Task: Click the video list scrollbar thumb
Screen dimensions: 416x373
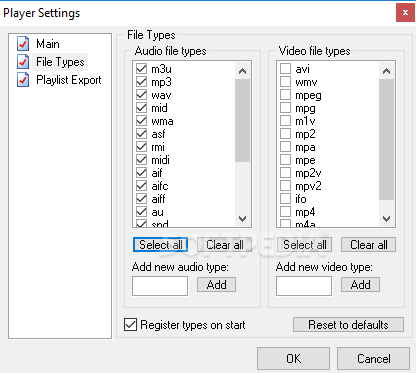Action: coord(387,140)
